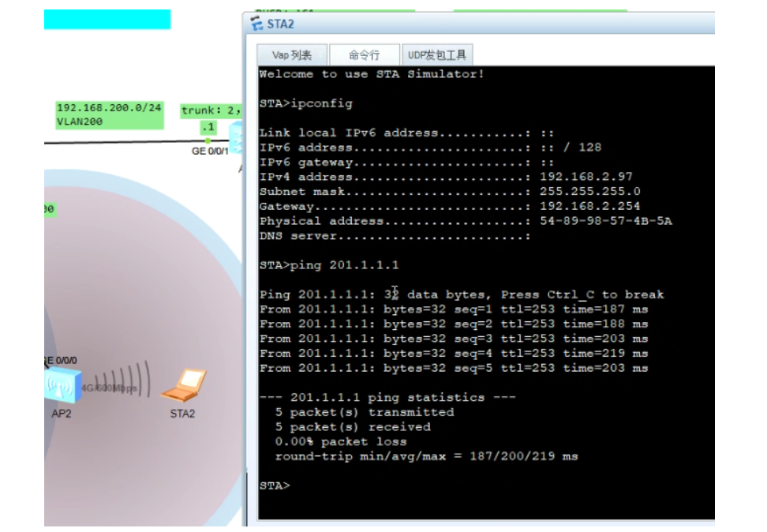This screenshot has width=767, height=532.
Task: Open the 命令行 tab
Action: (x=364, y=54)
